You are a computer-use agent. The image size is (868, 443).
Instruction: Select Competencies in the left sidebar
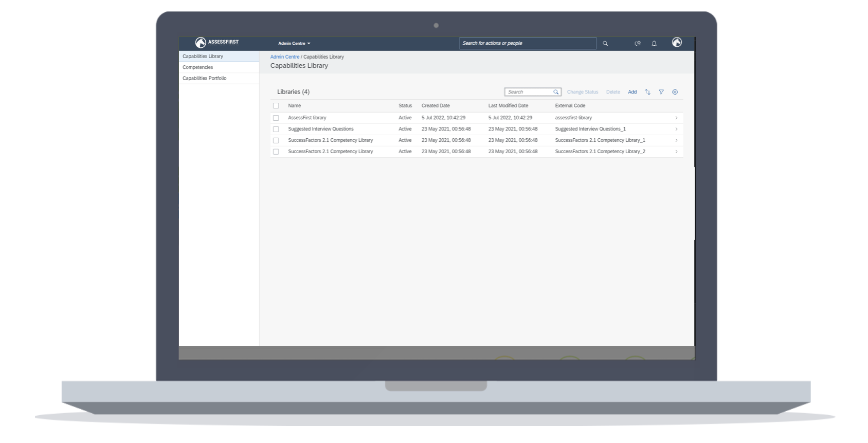click(198, 67)
